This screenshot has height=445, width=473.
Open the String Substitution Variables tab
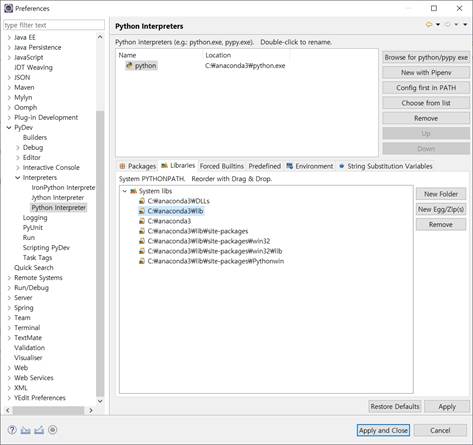(x=386, y=166)
